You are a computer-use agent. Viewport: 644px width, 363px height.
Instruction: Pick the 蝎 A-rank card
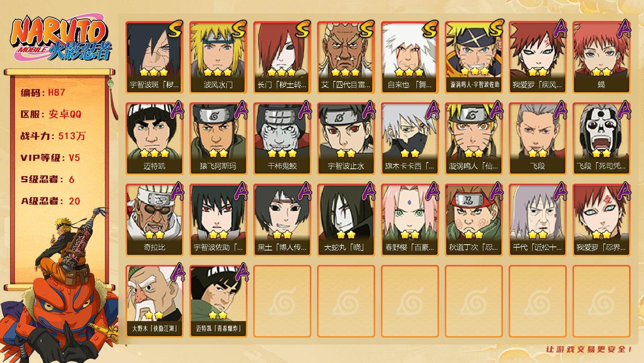pyautogui.click(x=601, y=57)
